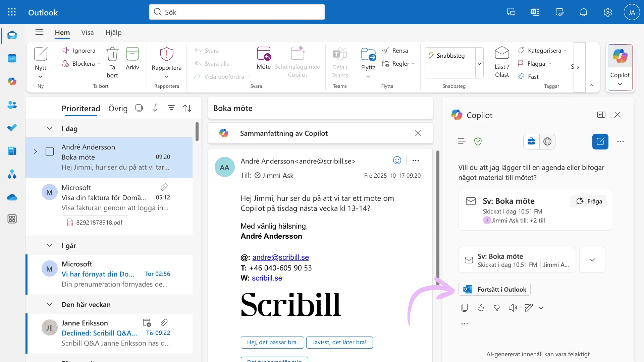
Task: Give Copilot response a thumbs up
Action: tap(481, 308)
